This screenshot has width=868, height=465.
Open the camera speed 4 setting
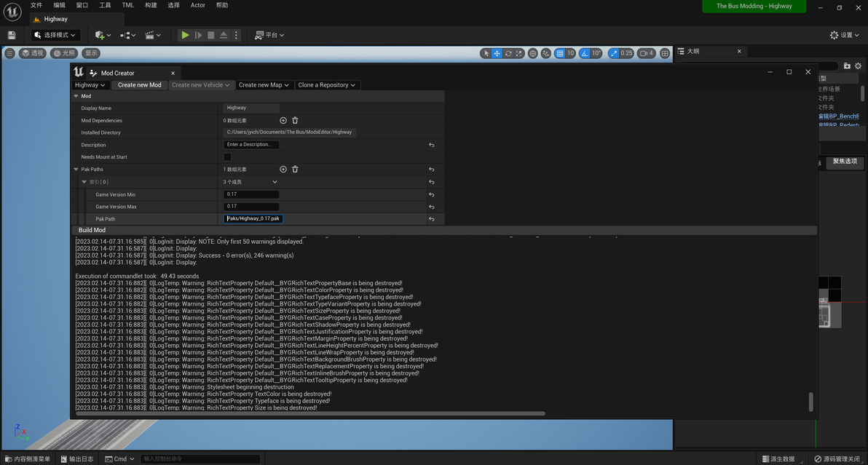[x=647, y=53]
